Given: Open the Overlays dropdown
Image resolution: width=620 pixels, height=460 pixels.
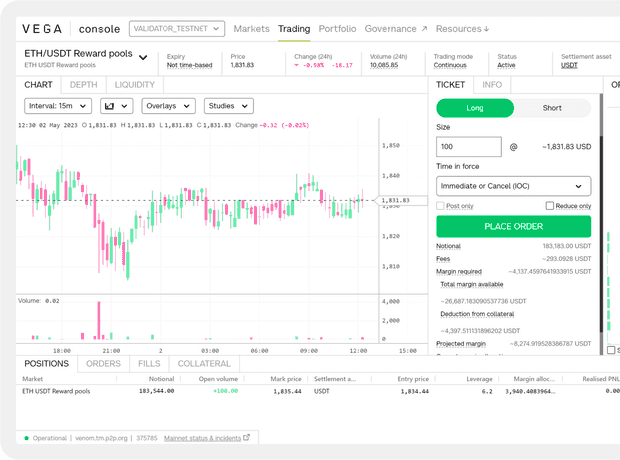Looking at the screenshot, I should tap(168, 106).
